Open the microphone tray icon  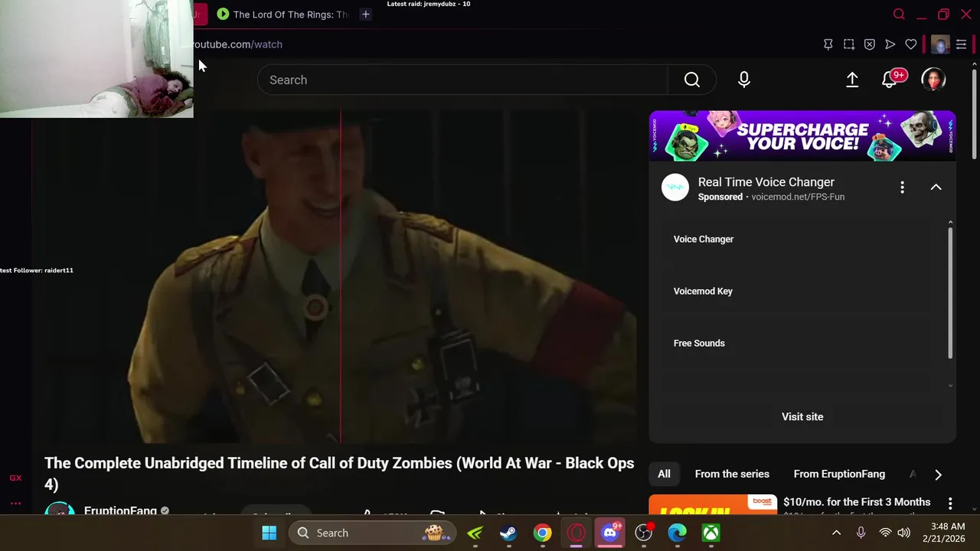pyautogui.click(x=861, y=533)
